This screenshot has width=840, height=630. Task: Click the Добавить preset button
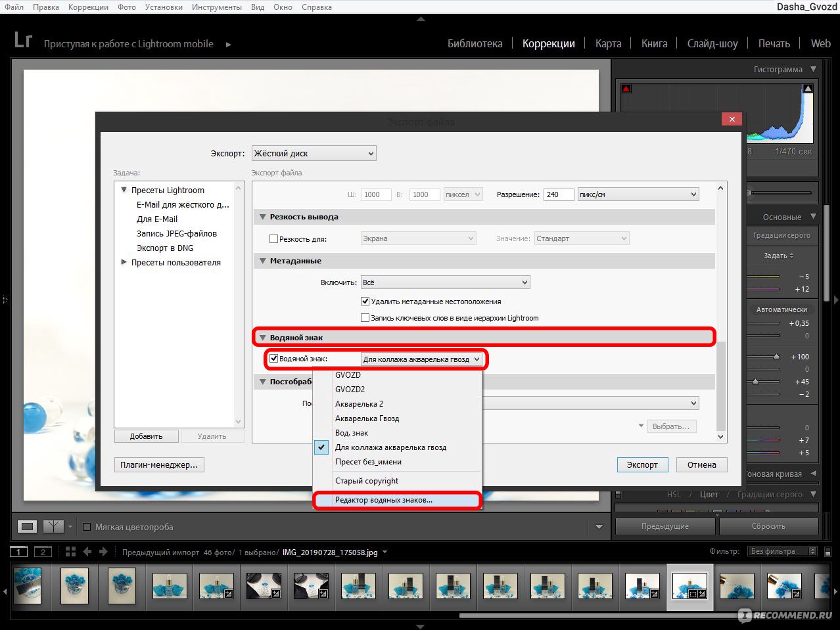point(146,436)
